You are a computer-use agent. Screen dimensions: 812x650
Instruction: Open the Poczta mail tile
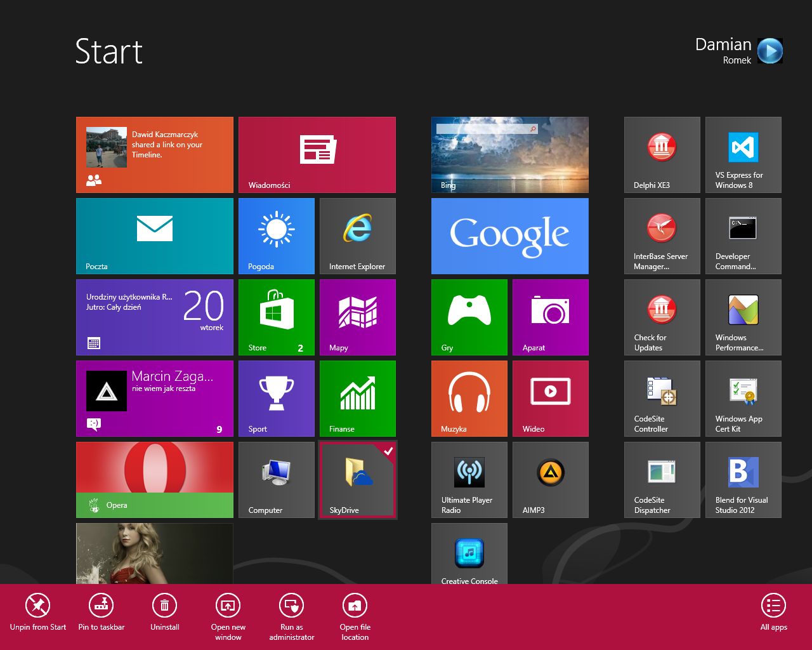155,236
